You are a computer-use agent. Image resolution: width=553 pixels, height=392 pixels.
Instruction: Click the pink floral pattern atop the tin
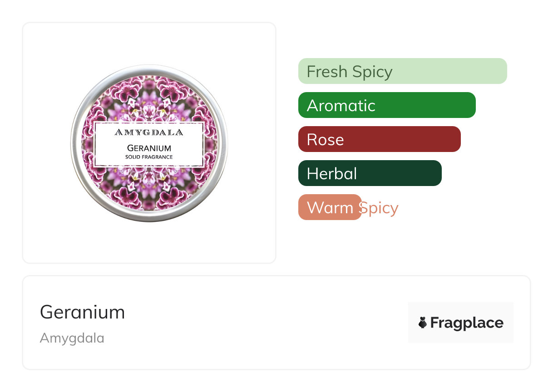[x=149, y=95]
